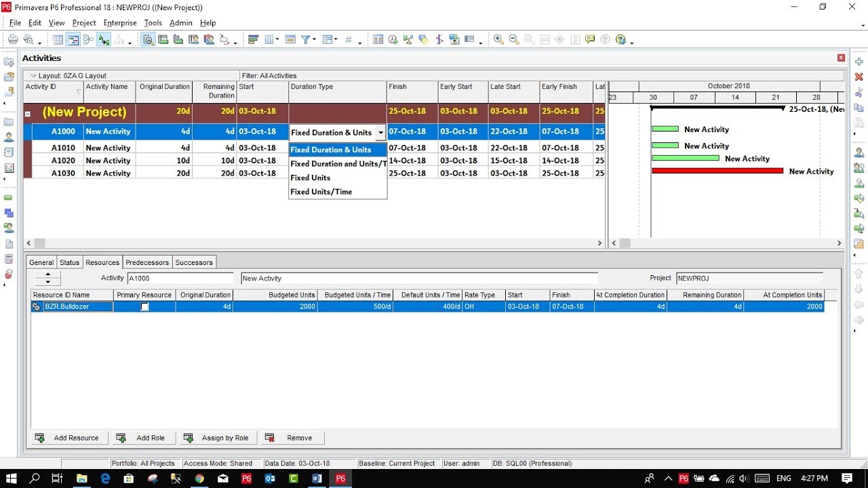868x488 pixels.
Task: Open the Windows Start menu
Action: (12, 479)
